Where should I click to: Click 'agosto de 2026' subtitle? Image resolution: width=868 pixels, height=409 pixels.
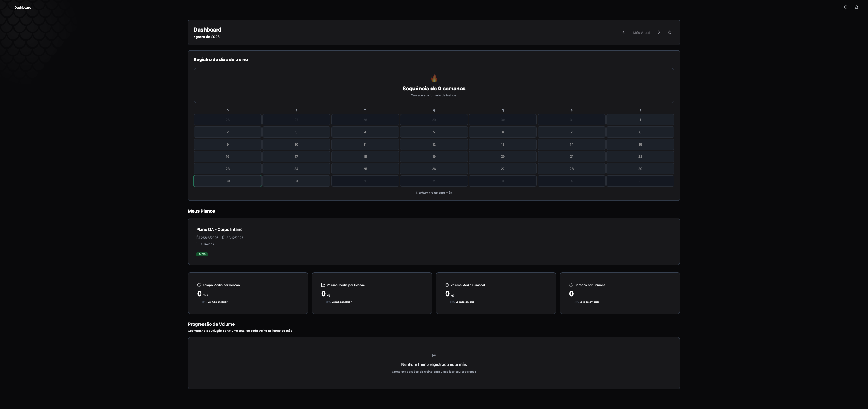207,37
